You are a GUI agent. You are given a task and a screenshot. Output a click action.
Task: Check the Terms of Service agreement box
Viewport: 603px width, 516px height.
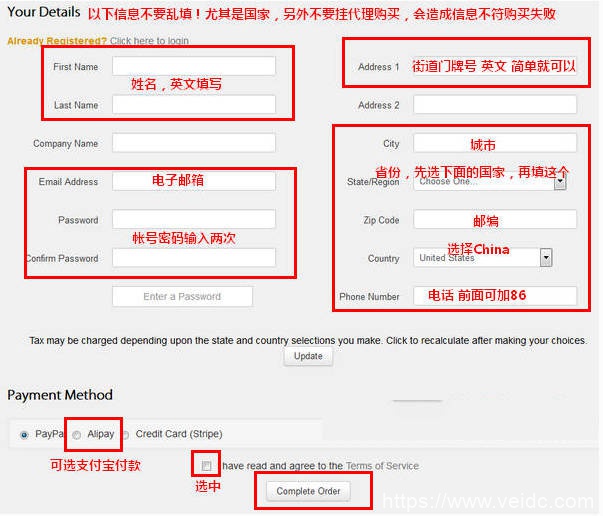[206, 466]
